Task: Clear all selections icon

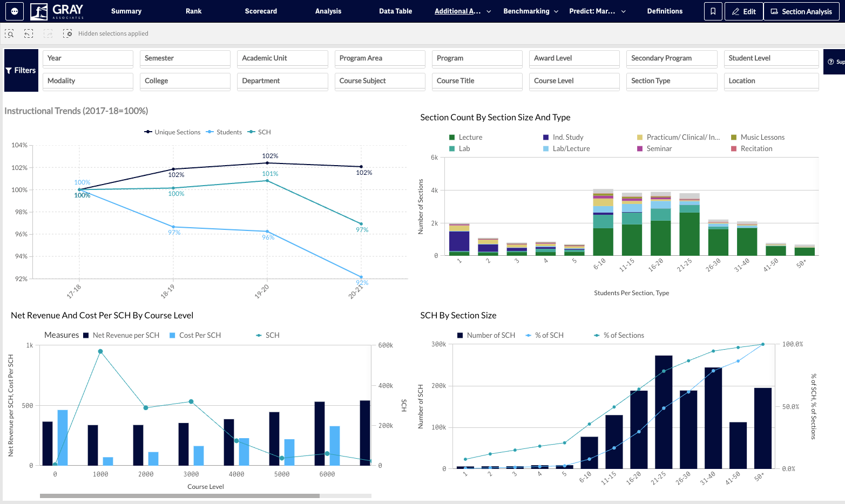Action: 67,33
